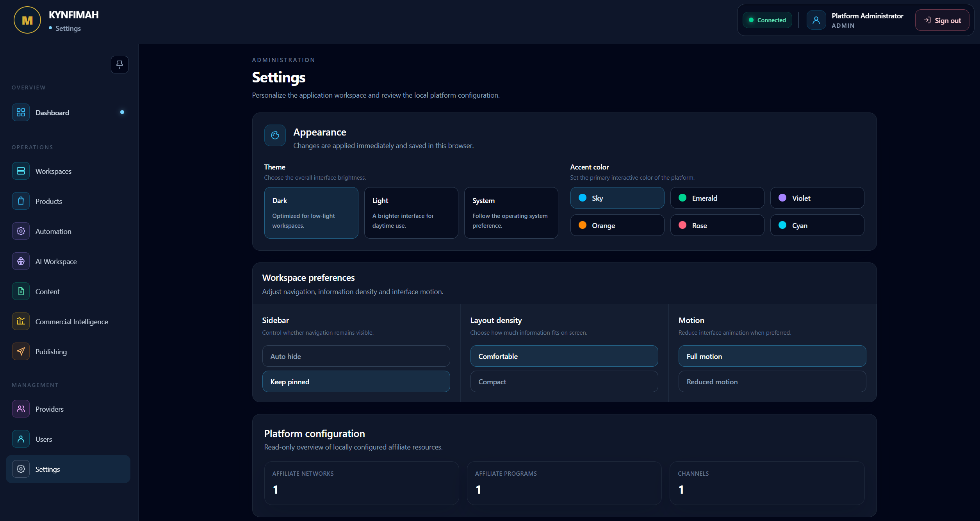The width and height of the screenshot is (980, 521).
Task: Click the sign out arrow icon
Action: [x=927, y=20]
